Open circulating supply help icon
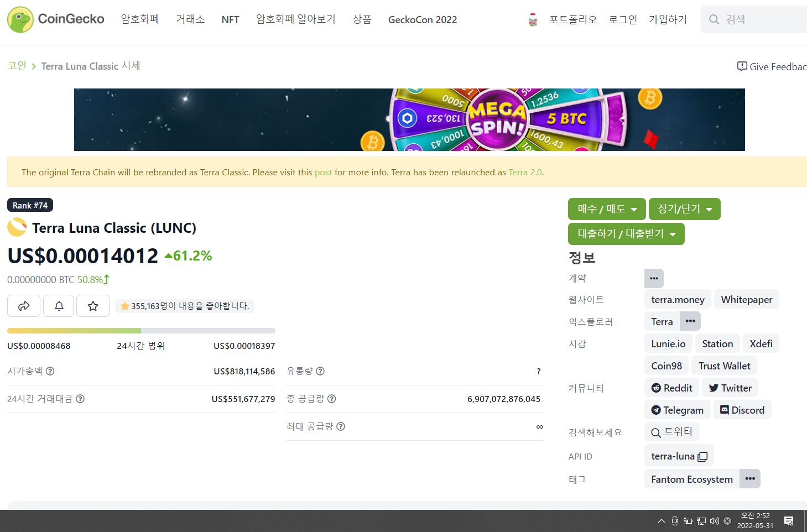 click(x=320, y=371)
